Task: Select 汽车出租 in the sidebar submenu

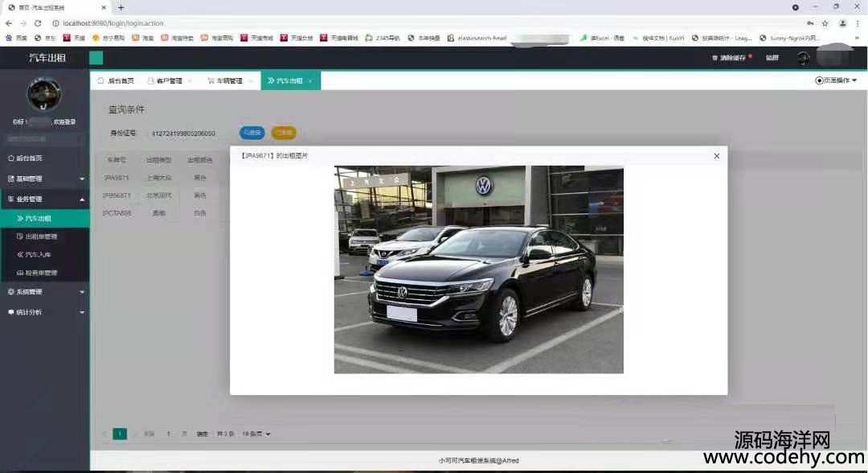Action: tap(45, 219)
